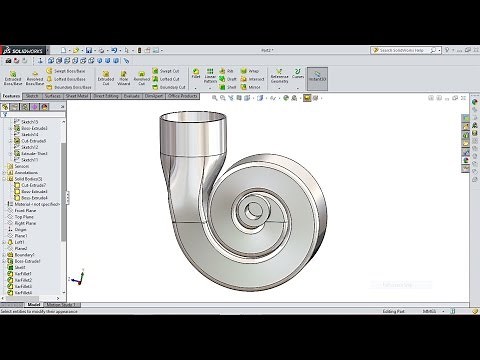Image resolution: width=480 pixels, height=360 pixels.
Task: Choose Lofted Boss/Base feature
Action: coord(66,79)
